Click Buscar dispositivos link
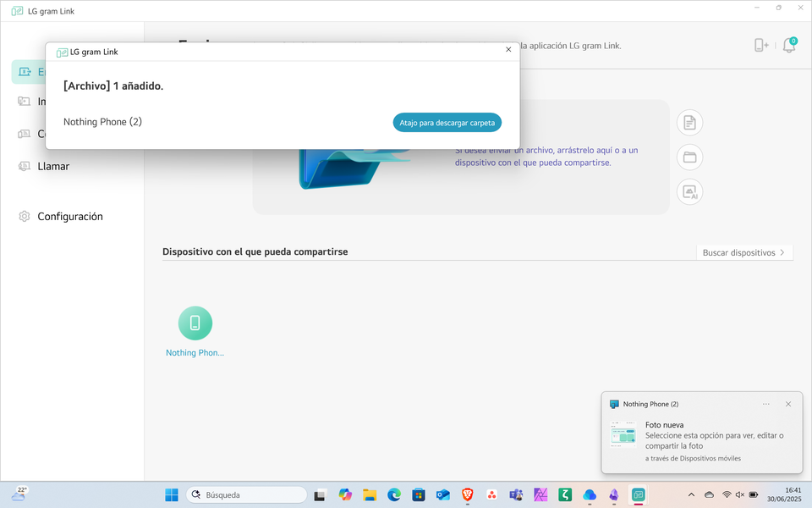Viewport: 812px width, 508px height. (744, 252)
